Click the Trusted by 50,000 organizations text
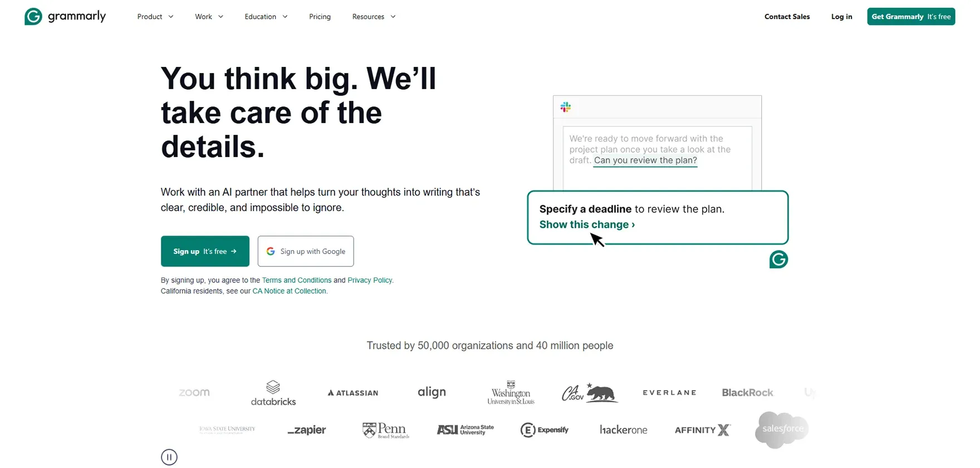Viewport: 980px width, 468px height. coord(490,345)
